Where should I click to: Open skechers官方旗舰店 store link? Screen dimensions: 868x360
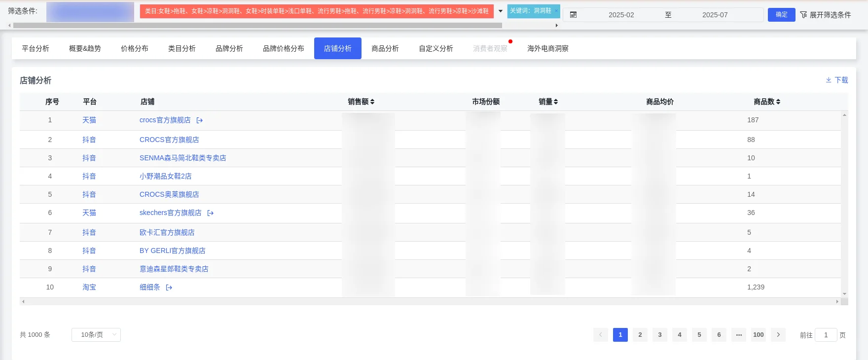[x=171, y=213]
